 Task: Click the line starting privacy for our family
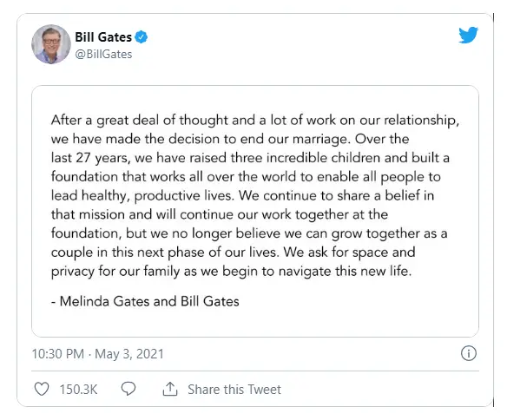[x=232, y=272]
